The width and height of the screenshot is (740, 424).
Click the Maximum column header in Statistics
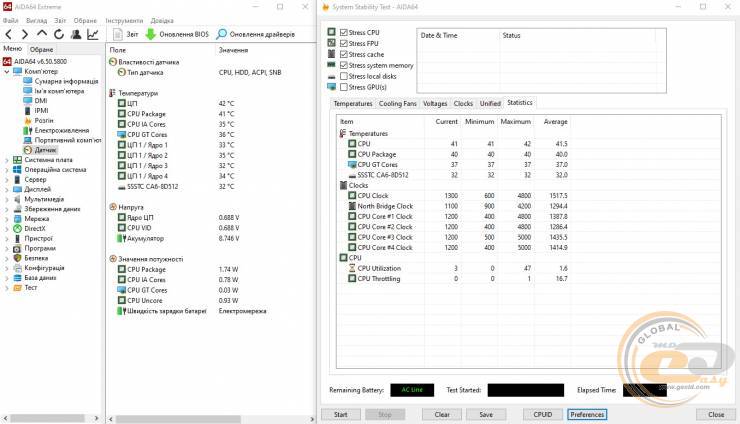[x=515, y=122]
